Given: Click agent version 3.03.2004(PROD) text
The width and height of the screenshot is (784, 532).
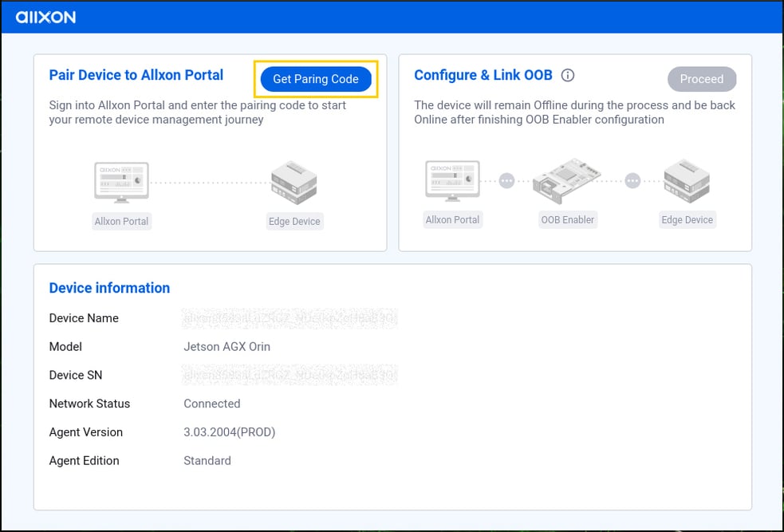Looking at the screenshot, I should point(229,432).
